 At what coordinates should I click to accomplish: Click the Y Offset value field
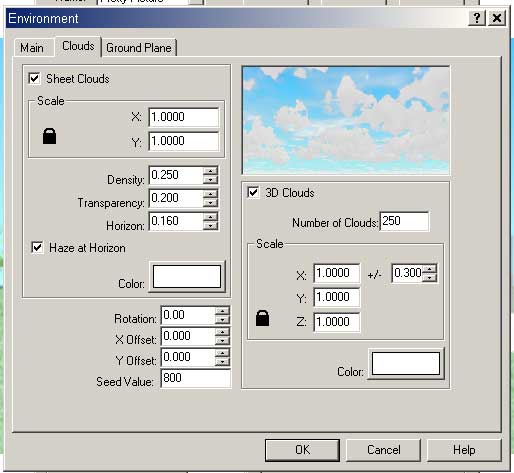click(x=188, y=357)
